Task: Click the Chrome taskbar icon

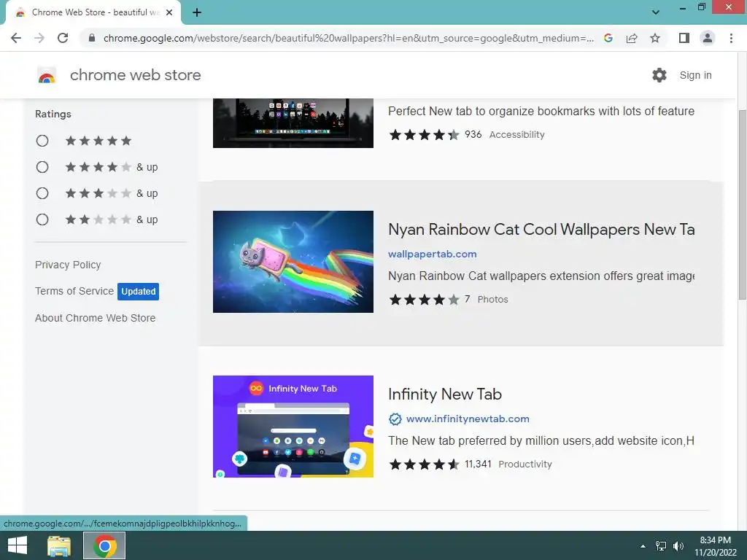Action: coord(105,545)
